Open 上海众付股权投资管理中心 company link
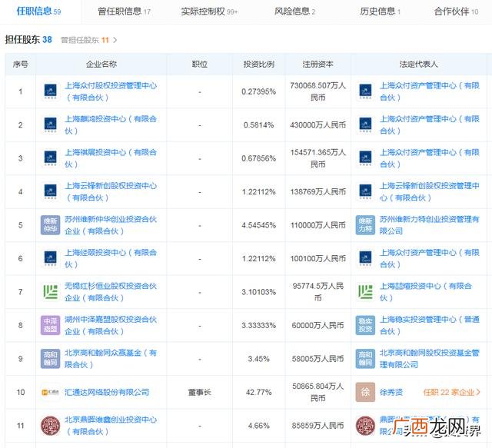Image resolution: width=492 pixels, height=448 pixels. 111,91
